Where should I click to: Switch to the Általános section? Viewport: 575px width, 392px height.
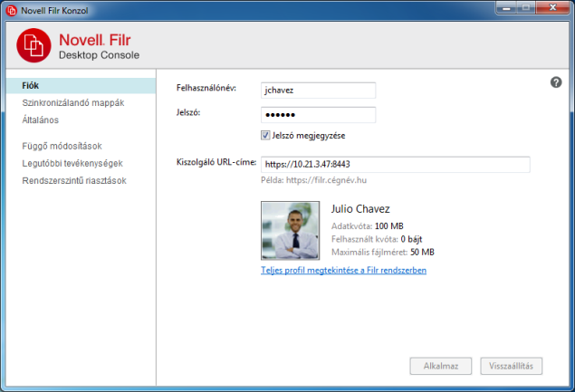pyautogui.click(x=41, y=120)
